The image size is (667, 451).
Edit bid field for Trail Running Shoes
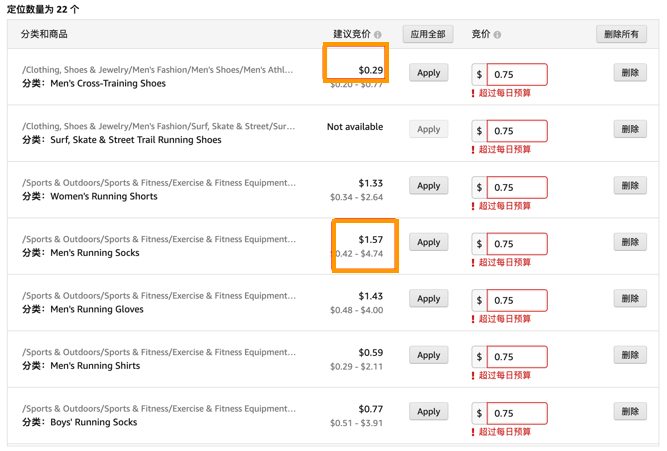517,131
